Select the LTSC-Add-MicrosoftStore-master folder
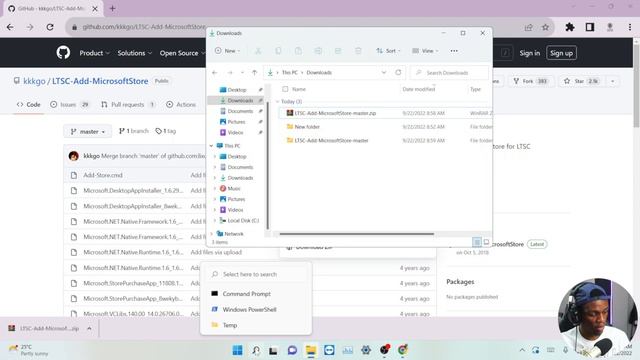 (x=386, y=140)
